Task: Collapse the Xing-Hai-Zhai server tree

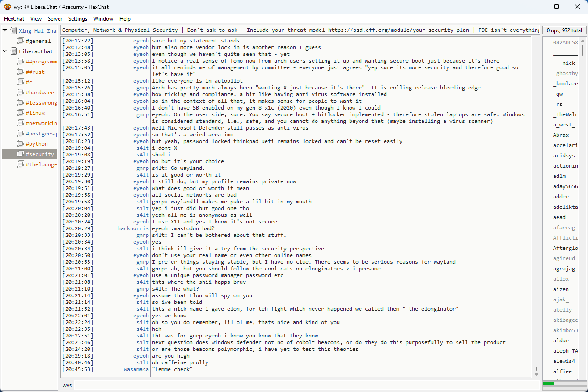Action: pos(5,30)
